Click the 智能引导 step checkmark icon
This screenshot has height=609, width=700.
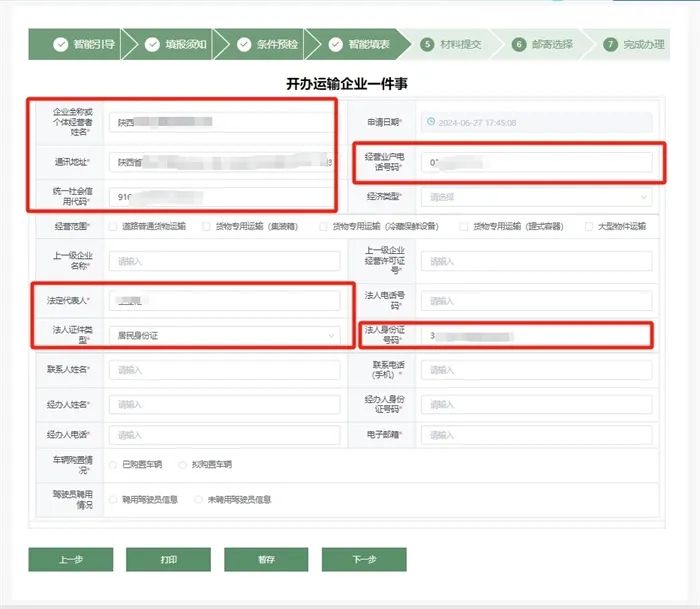pos(60,44)
